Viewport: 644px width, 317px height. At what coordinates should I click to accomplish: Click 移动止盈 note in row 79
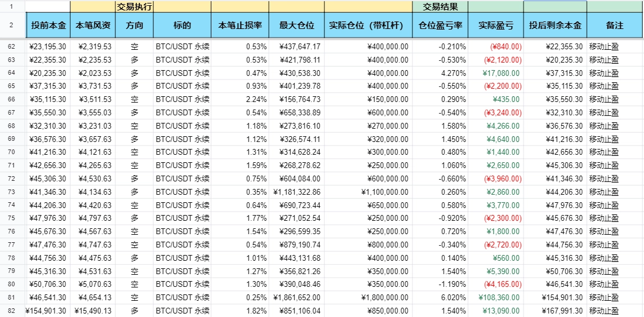click(x=615, y=271)
